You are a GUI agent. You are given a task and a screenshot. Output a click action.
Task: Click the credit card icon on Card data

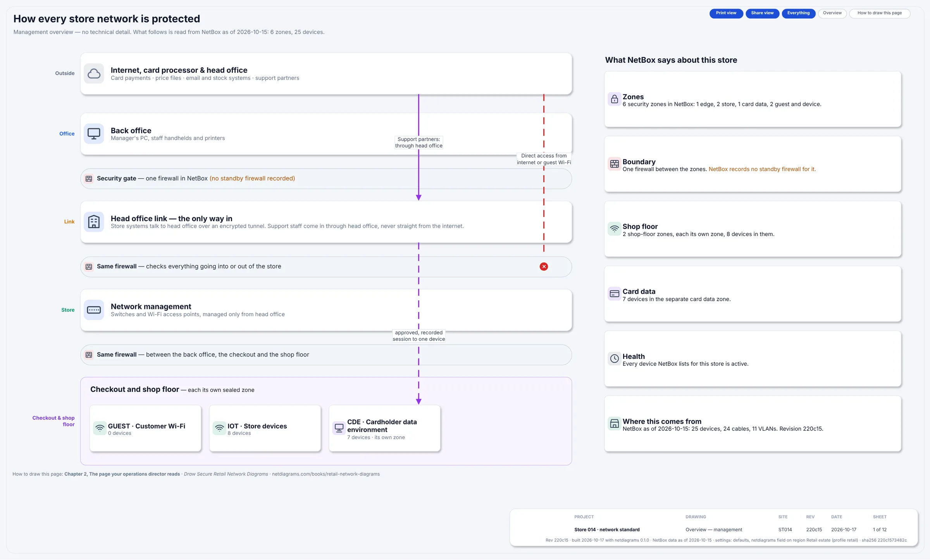click(x=614, y=294)
